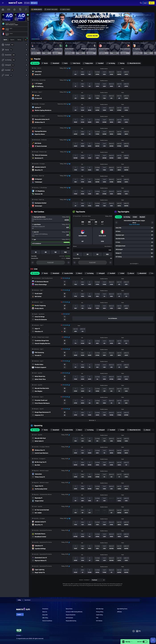Screen dimensions: 156x644
Task: Switch to Event Builder tab
Action: (51, 9)
